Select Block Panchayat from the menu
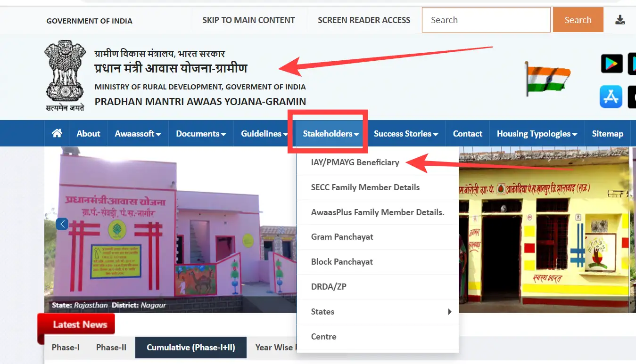 378,262
